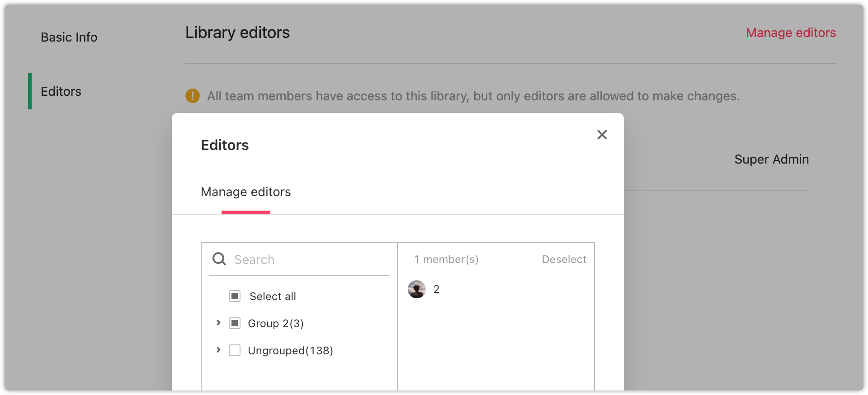Click the orange warning icon beside the access notice
Viewport: 868px width, 395px height.
(x=193, y=96)
